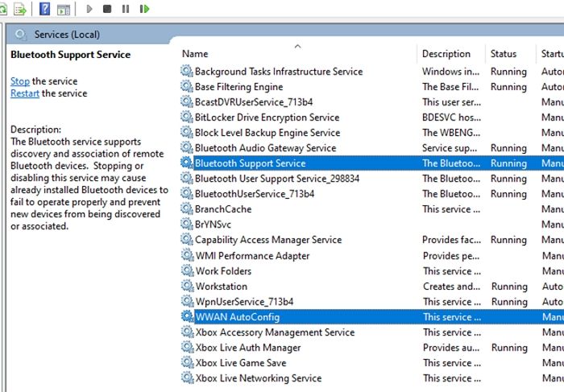
Task: Click the Workstation service gear icon
Action: (187, 287)
